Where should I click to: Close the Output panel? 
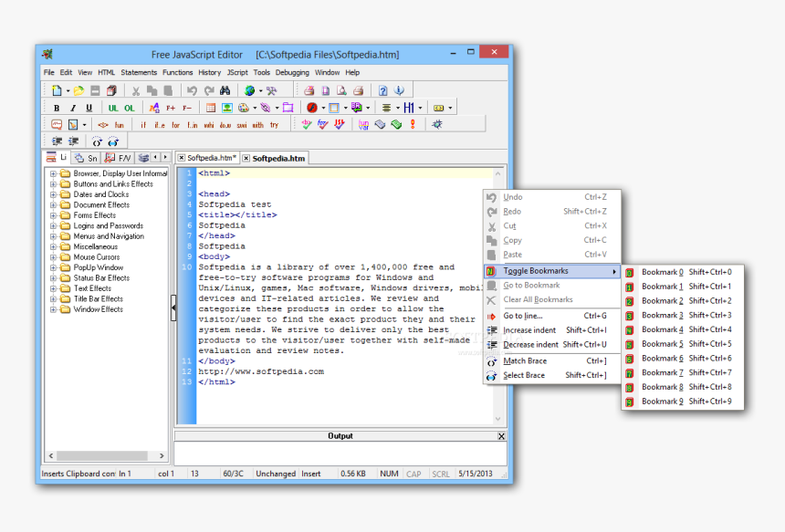point(501,435)
